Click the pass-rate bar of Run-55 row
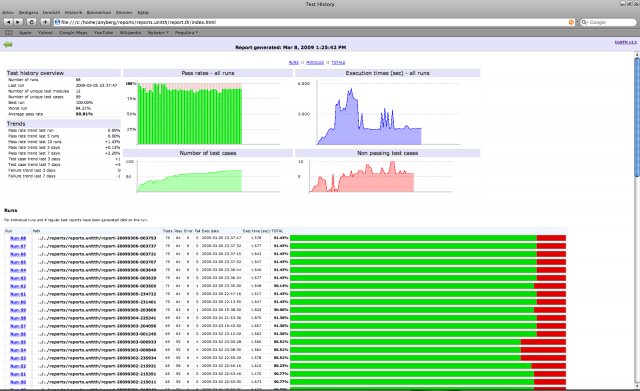 point(428,342)
